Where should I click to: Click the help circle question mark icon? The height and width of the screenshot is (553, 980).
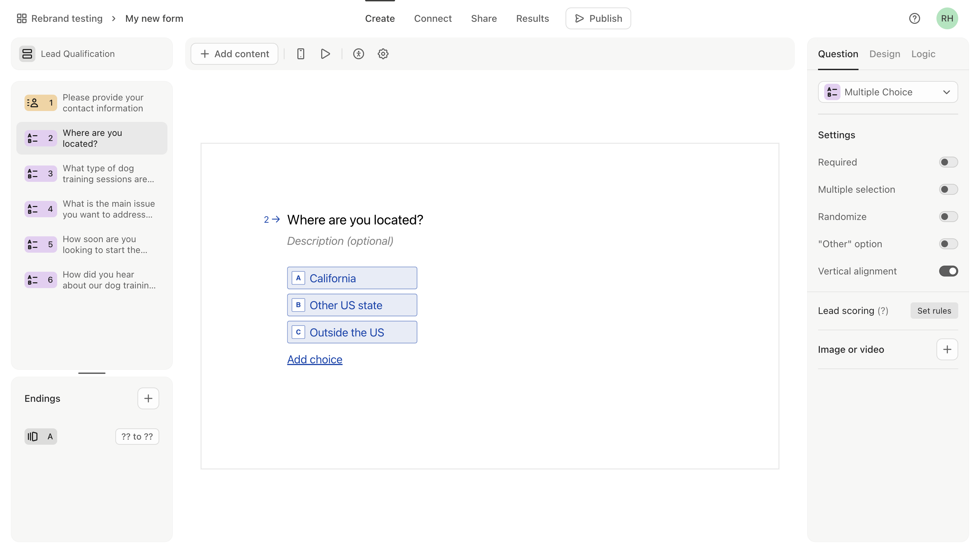915,18
